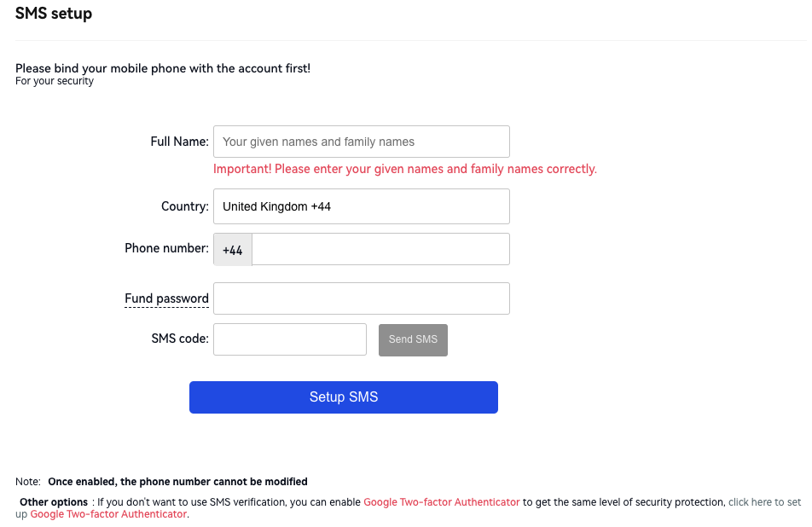This screenshot has width=812, height=527.
Task: Click the Phone number label
Action: (x=166, y=248)
